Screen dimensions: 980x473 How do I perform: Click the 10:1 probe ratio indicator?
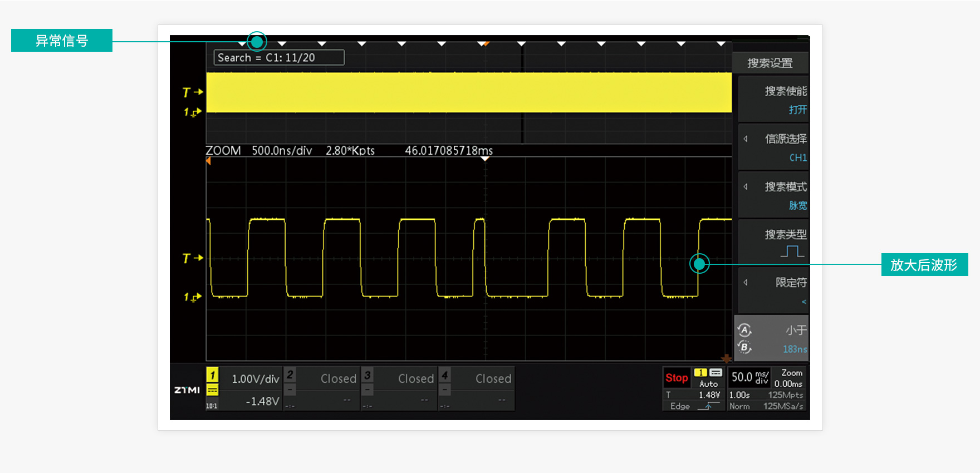212,406
